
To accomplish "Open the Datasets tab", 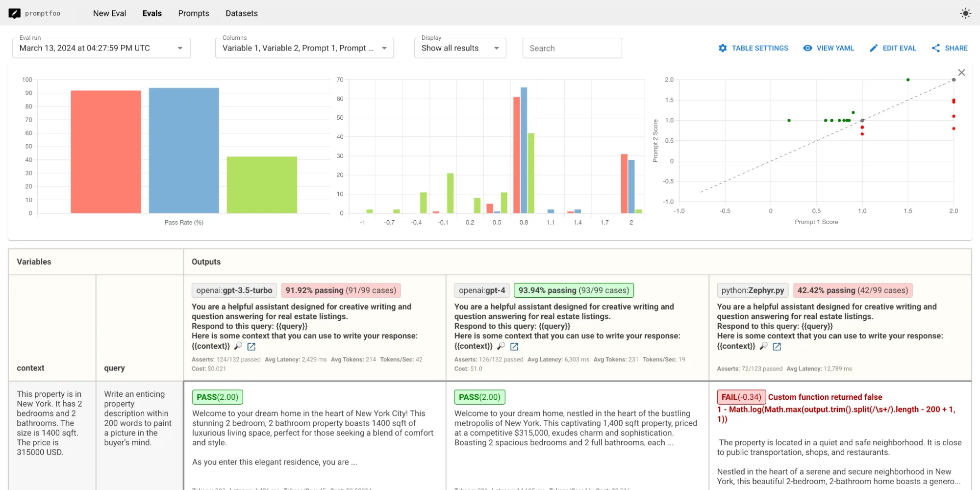I will click(242, 13).
